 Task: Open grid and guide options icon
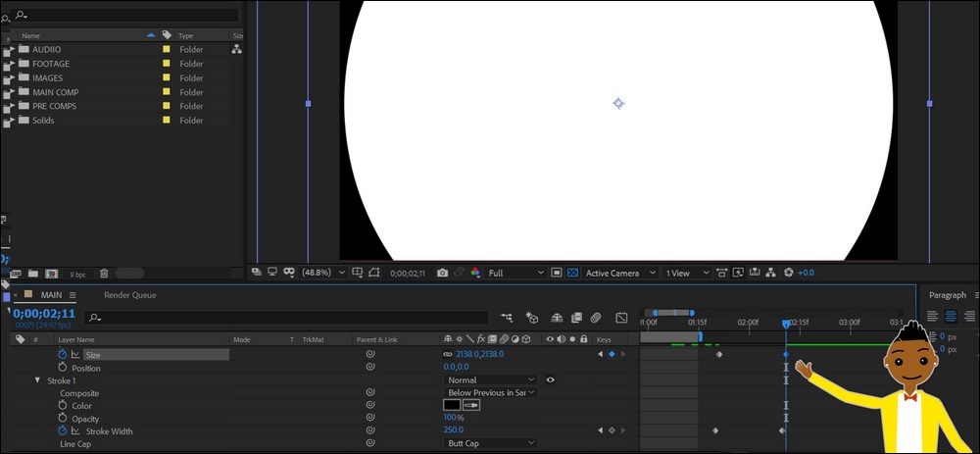357,273
